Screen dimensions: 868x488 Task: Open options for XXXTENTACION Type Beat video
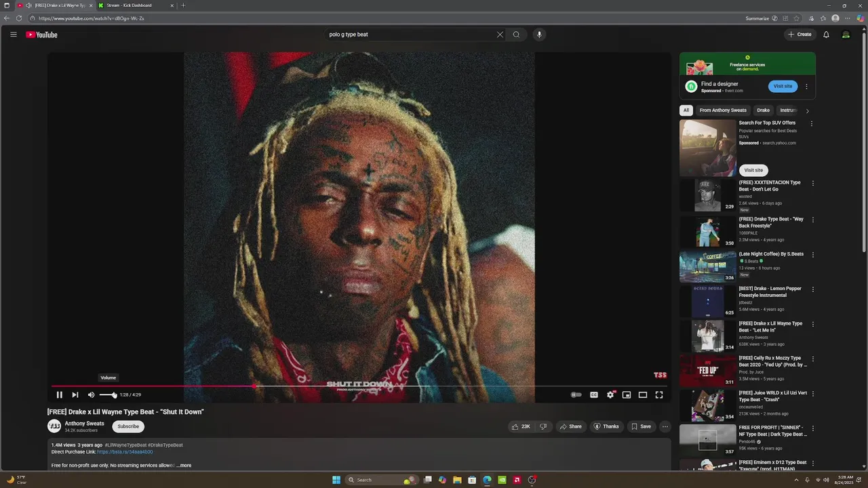[813, 184]
